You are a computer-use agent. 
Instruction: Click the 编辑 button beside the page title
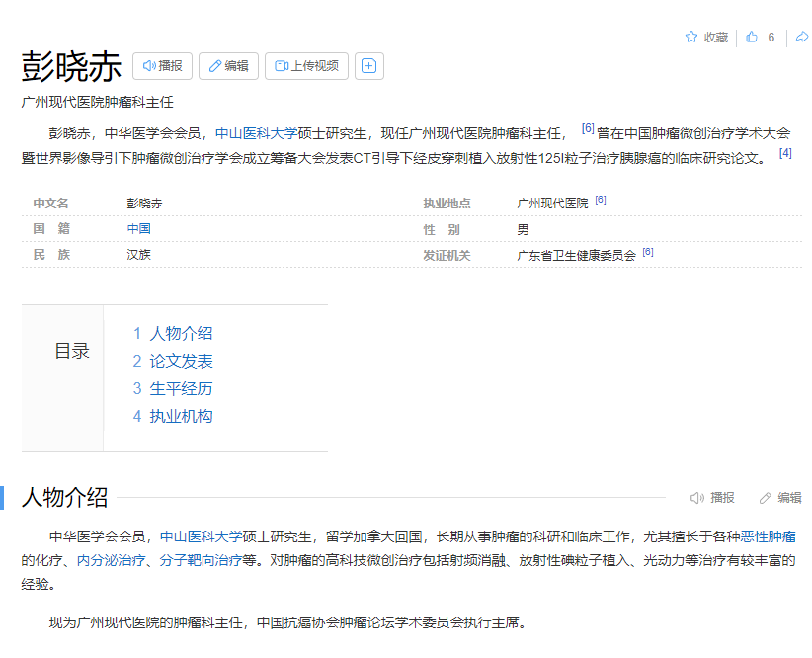[x=228, y=66]
